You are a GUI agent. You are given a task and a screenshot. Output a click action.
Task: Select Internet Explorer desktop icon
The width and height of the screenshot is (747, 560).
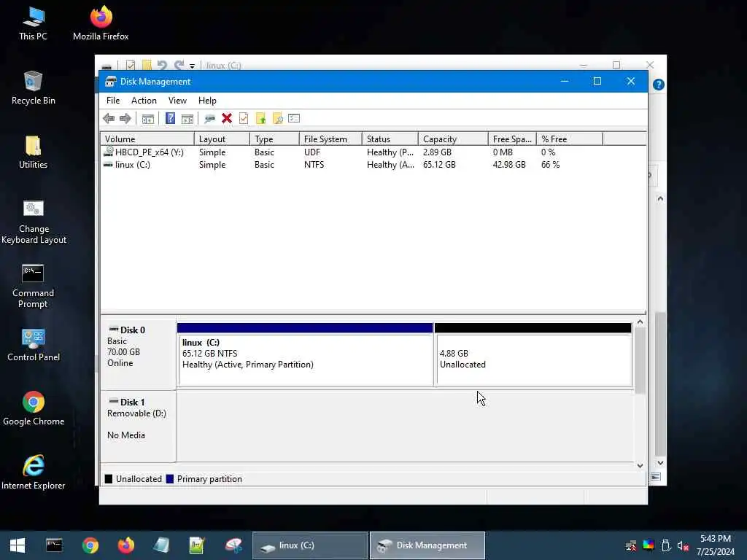[34, 472]
